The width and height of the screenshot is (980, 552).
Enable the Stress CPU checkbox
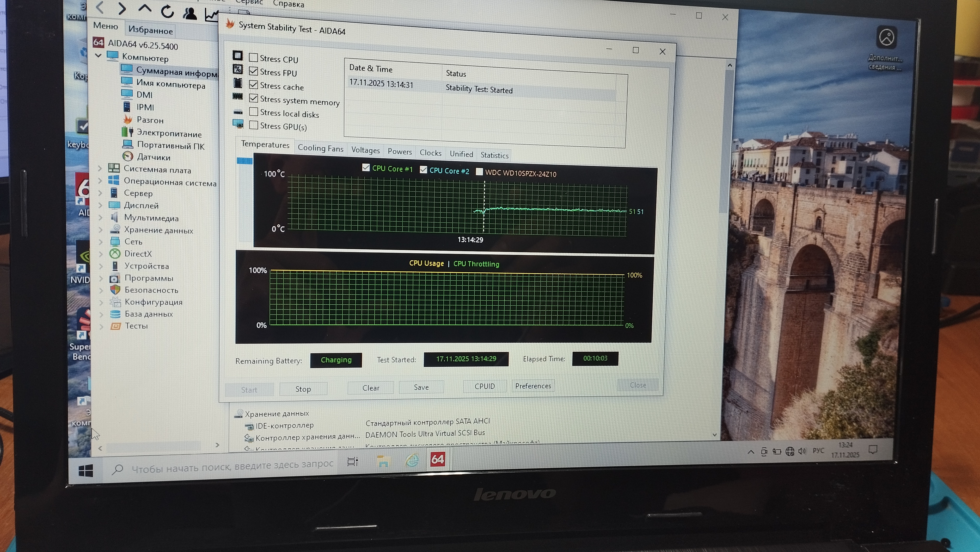point(253,57)
